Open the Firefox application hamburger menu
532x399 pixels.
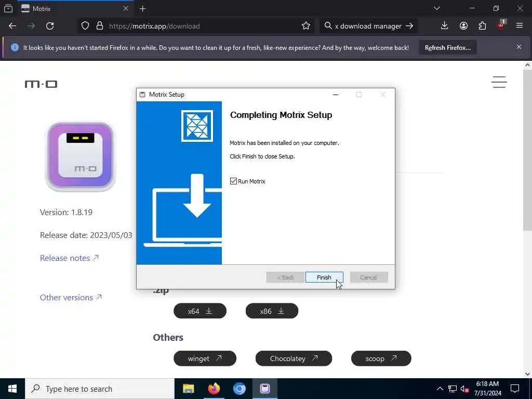pyautogui.click(x=519, y=26)
